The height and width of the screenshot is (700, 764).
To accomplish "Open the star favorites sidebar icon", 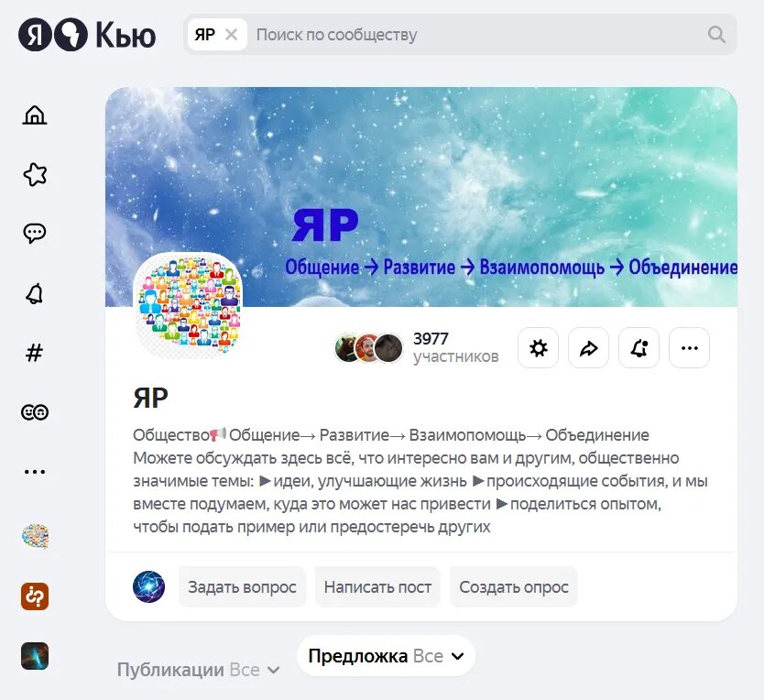I will click(x=35, y=174).
